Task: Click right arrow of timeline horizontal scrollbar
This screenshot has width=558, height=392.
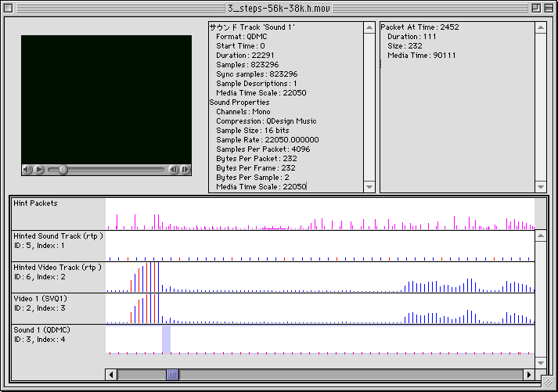Action: (x=529, y=375)
